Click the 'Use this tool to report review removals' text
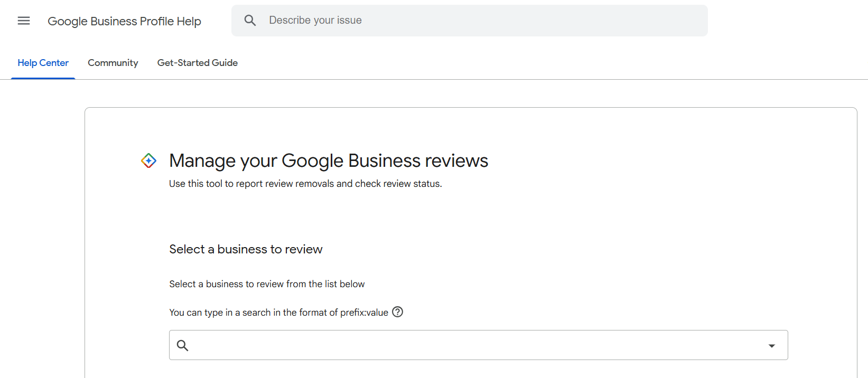 click(x=305, y=184)
